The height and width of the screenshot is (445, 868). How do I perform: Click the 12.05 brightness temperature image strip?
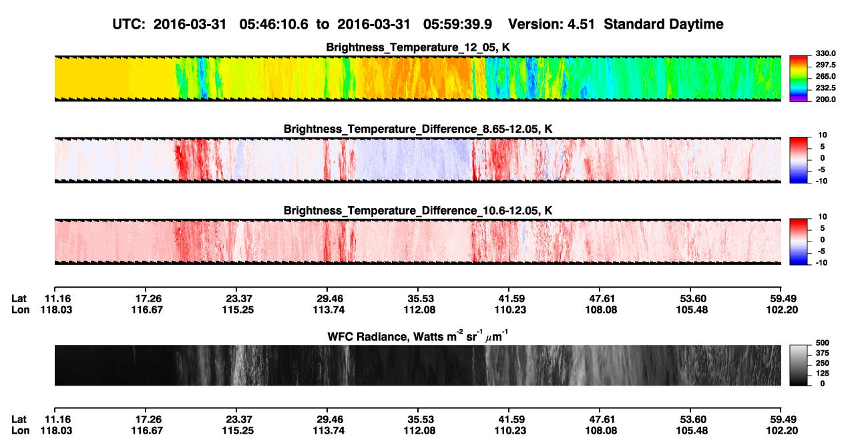417,79
